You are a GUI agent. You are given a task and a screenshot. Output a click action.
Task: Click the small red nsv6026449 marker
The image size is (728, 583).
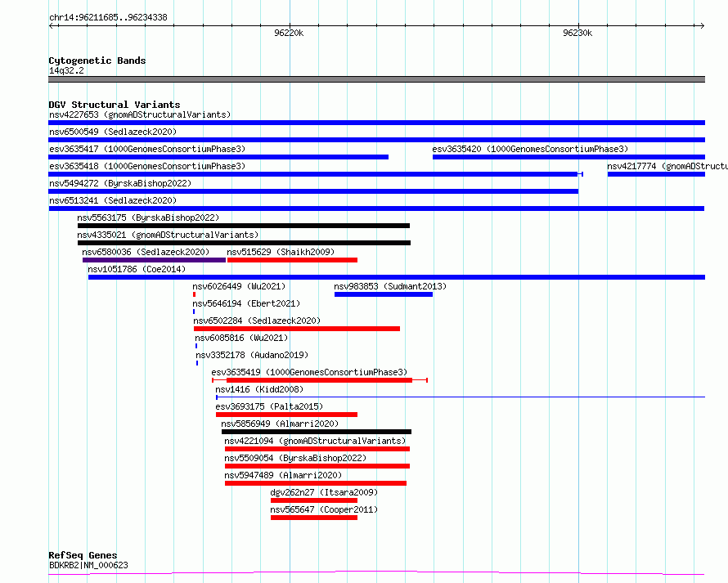click(194, 294)
